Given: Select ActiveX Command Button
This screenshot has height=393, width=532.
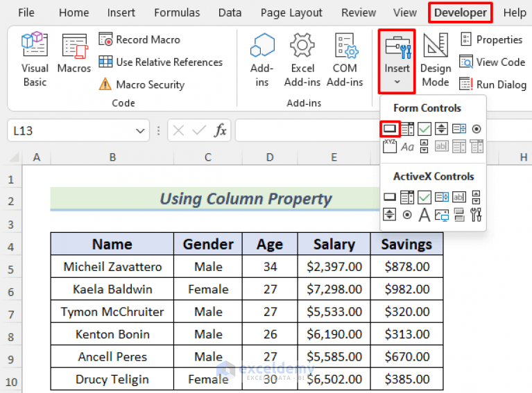Looking at the screenshot, I should 390,197.
